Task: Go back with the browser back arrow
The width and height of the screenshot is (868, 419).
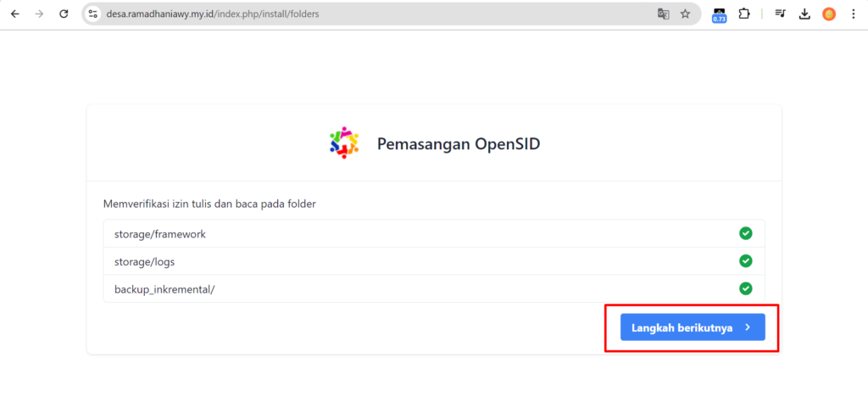Action: (15, 14)
